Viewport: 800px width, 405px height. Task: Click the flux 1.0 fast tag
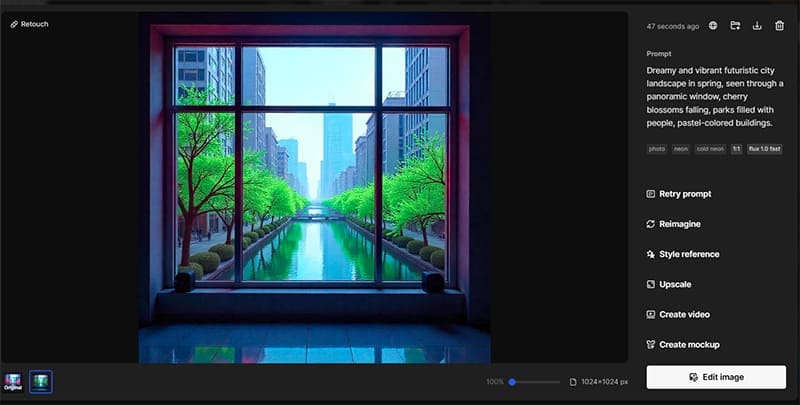point(764,149)
